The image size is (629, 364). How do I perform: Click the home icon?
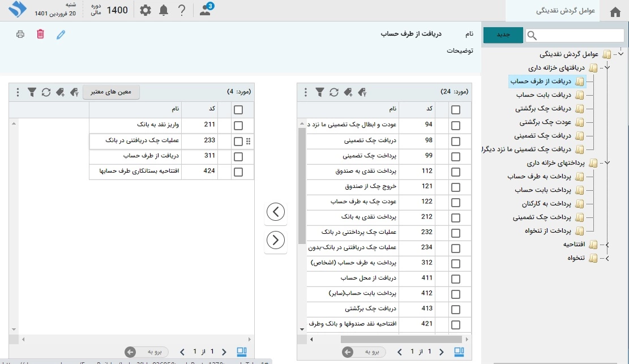(615, 11)
